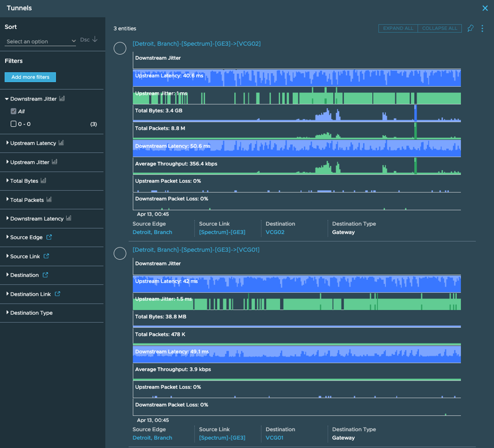This screenshot has width=494, height=448.
Task: Select the VCG02 tunnel radio circle
Action: (120, 48)
